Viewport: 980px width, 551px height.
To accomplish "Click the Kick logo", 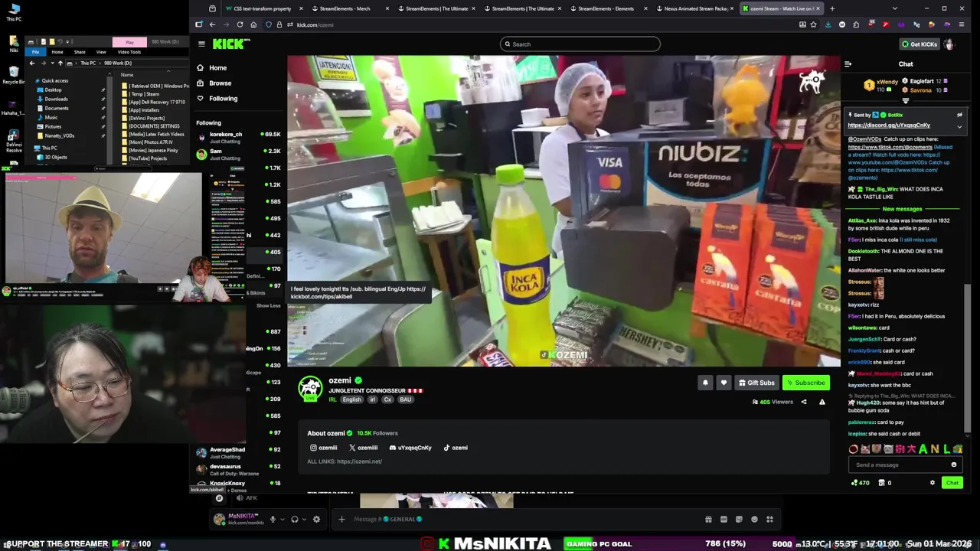I will 231,44.
